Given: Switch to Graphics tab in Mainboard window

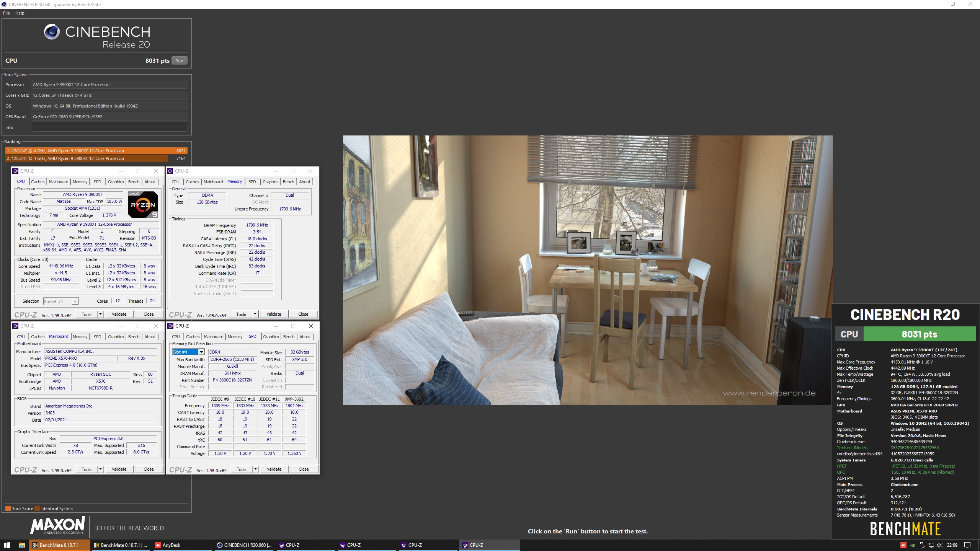Looking at the screenshot, I should tap(116, 337).
